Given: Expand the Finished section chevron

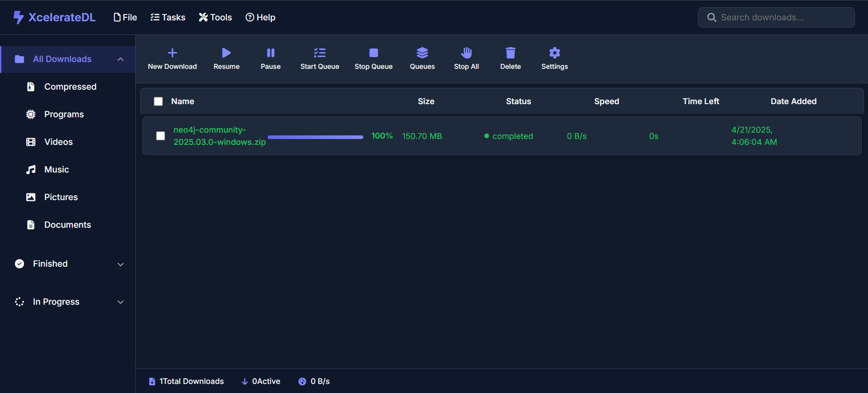Looking at the screenshot, I should click(x=120, y=264).
